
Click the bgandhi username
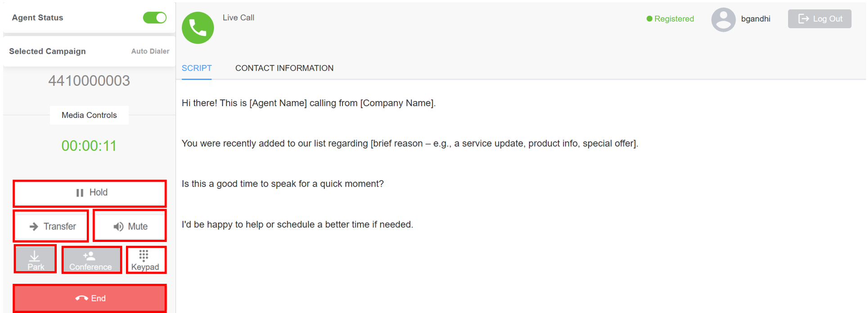pyautogui.click(x=756, y=19)
